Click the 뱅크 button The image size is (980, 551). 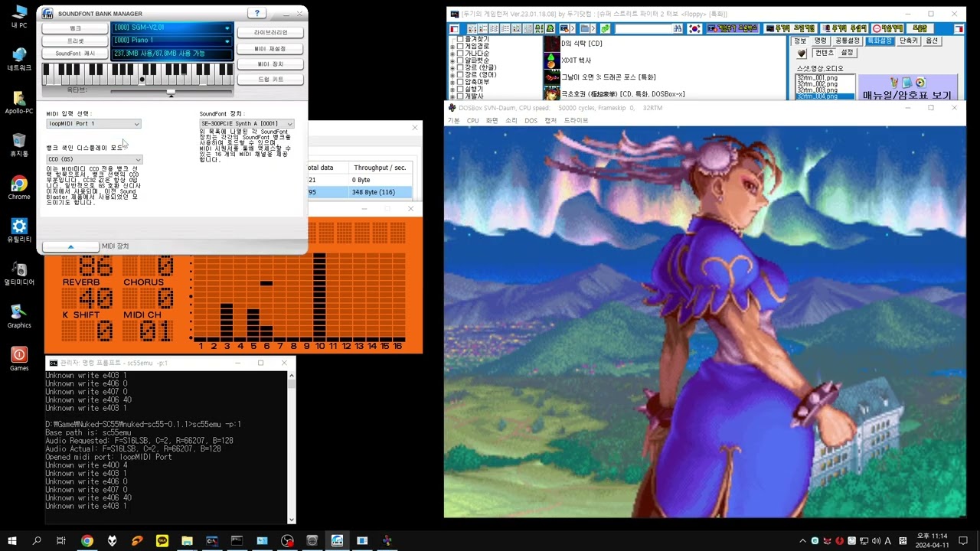tap(75, 28)
